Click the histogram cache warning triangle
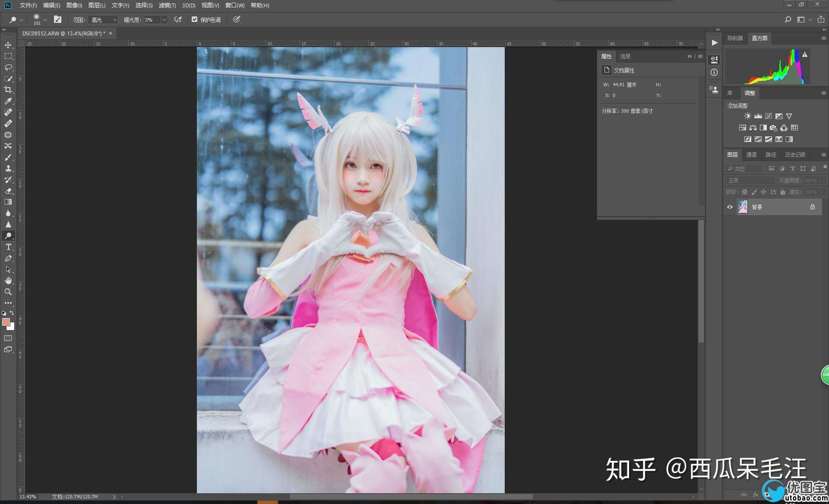The height and width of the screenshot is (504, 829). point(805,55)
